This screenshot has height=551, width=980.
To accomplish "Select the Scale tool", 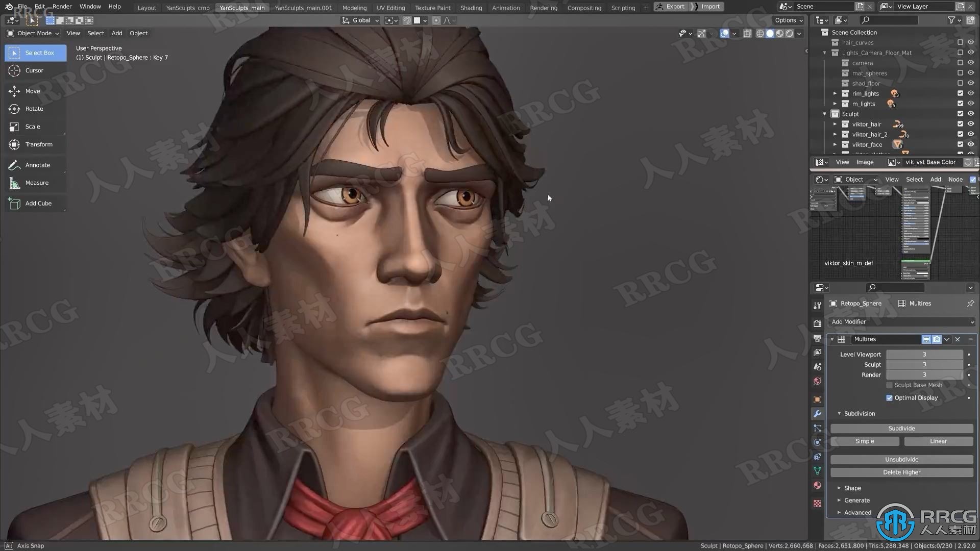I will point(32,127).
